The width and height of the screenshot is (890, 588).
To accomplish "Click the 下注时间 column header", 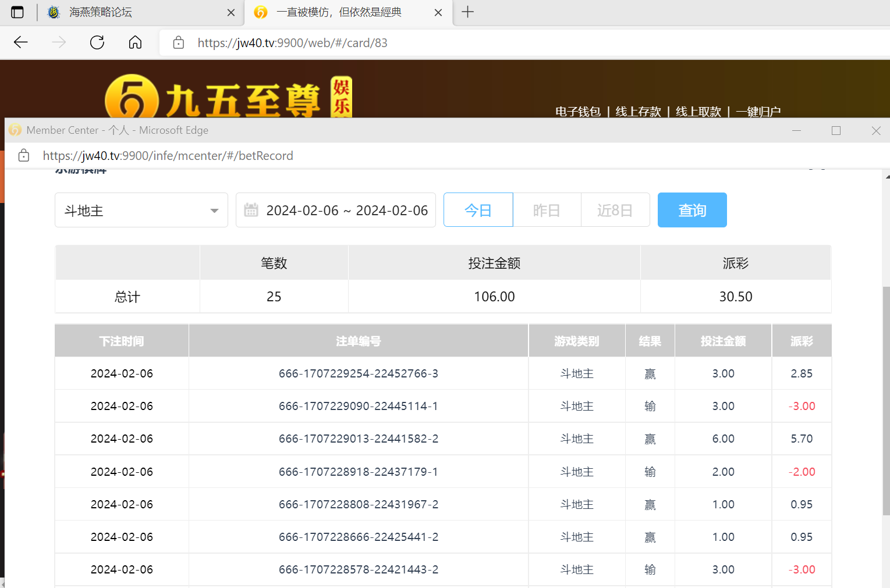I will (122, 341).
